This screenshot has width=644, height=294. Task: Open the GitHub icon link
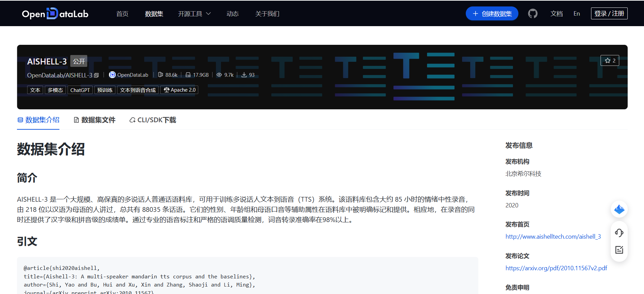tap(533, 14)
